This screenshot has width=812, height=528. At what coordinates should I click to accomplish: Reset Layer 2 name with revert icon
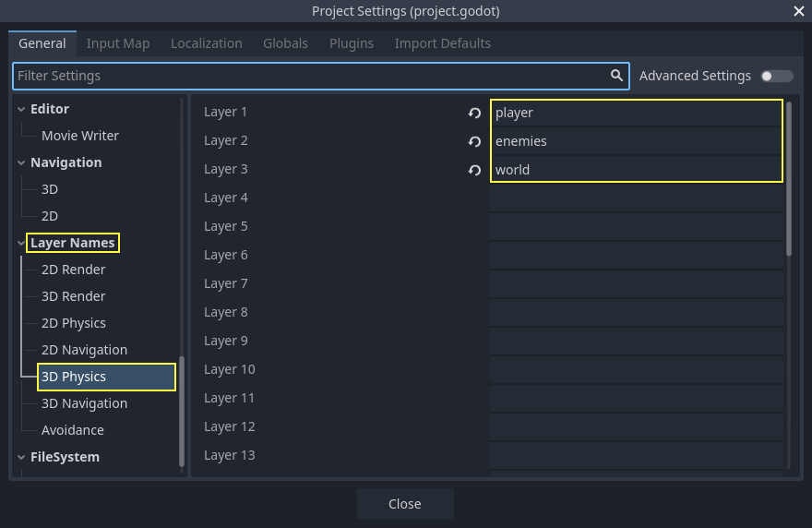(x=474, y=141)
